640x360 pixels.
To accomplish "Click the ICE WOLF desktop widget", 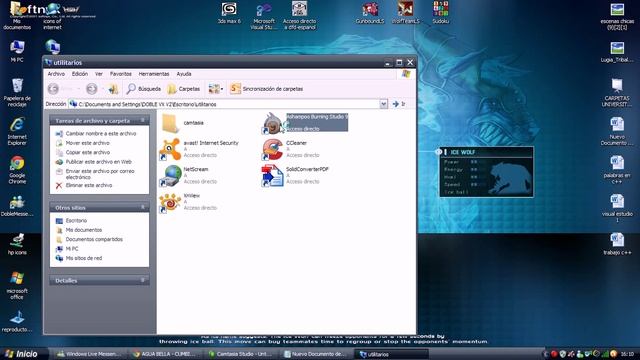I will click(486, 172).
